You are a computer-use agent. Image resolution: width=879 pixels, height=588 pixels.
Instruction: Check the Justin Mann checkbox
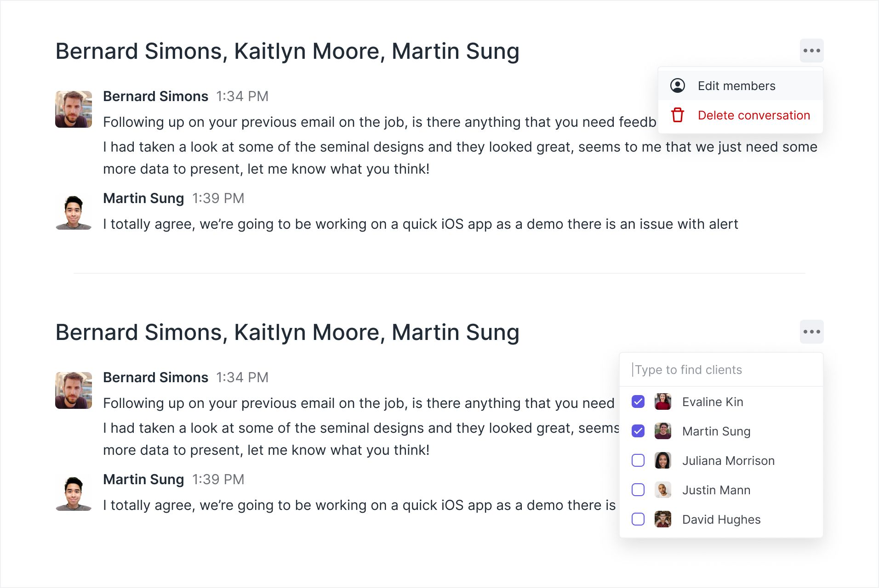pyautogui.click(x=638, y=490)
